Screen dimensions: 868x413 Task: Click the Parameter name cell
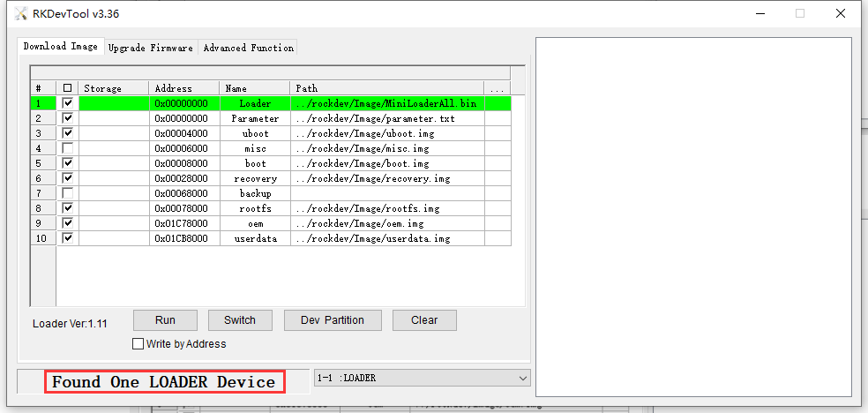pos(255,118)
